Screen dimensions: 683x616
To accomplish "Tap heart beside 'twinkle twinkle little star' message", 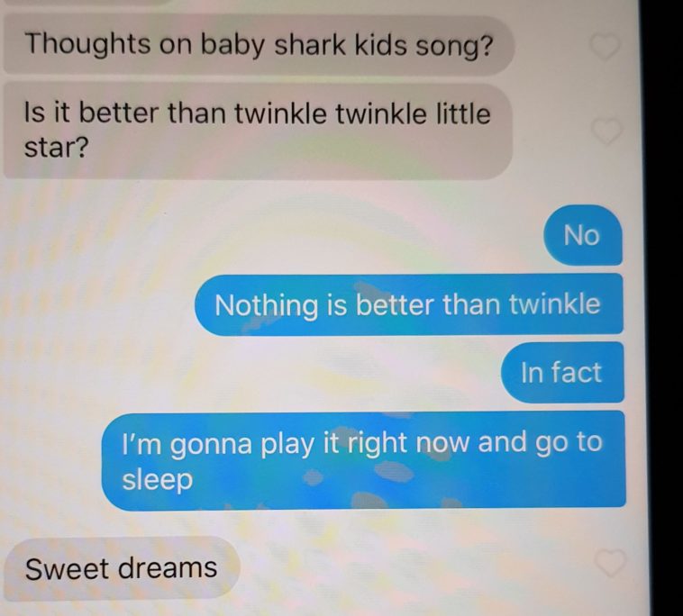I will pos(606,131).
